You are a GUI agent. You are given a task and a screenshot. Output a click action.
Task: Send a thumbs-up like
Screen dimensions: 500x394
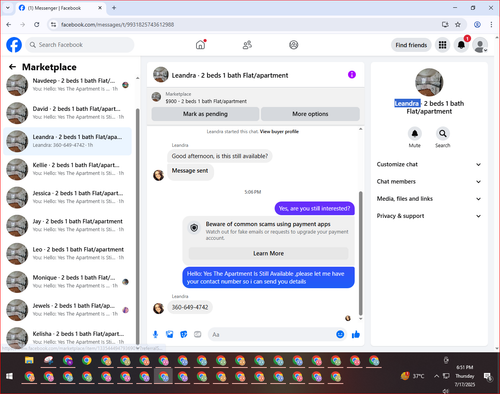356,334
